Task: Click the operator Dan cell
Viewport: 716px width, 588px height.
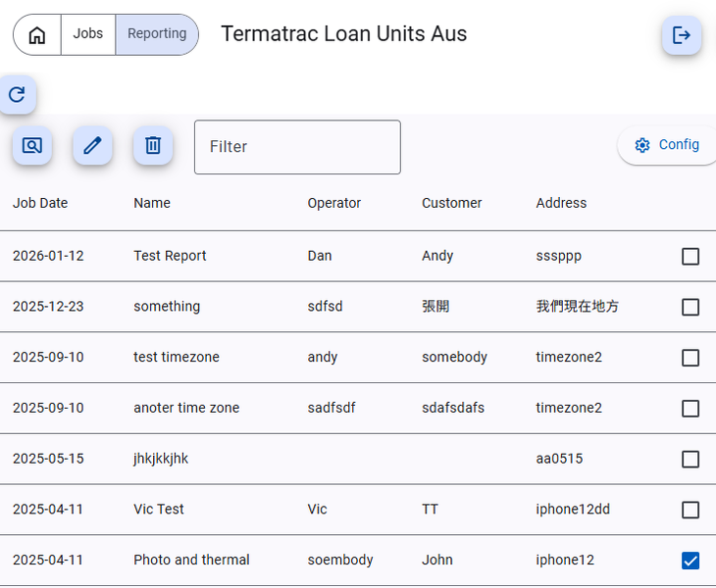Action: (320, 256)
